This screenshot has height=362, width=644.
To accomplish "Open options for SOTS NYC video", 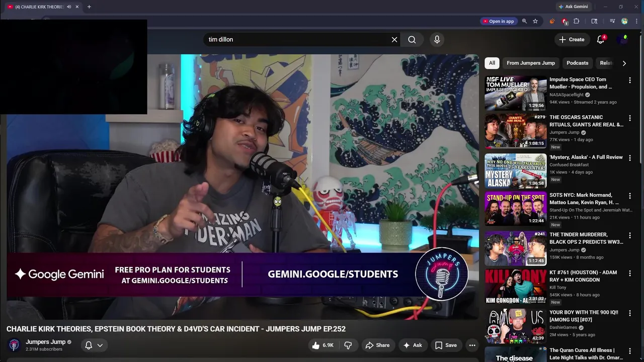I will tap(629, 196).
